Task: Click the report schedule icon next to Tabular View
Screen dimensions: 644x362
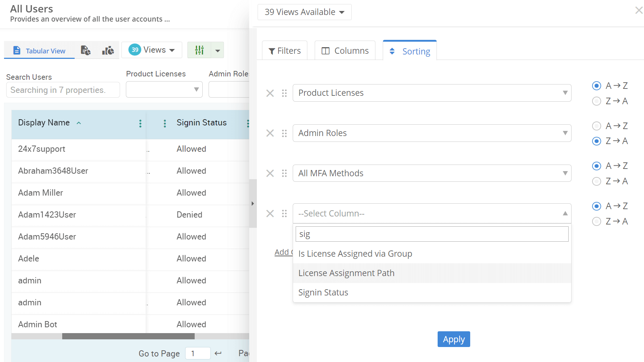Action: click(x=86, y=50)
